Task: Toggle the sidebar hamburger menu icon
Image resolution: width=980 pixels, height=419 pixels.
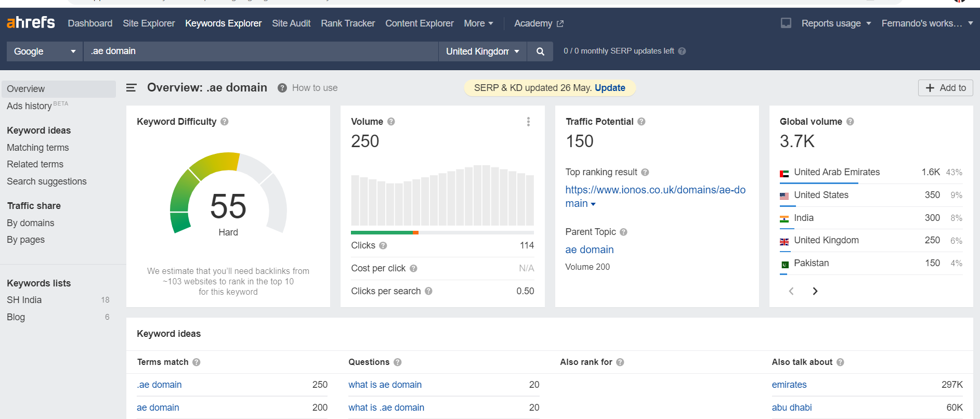Action: [x=132, y=88]
